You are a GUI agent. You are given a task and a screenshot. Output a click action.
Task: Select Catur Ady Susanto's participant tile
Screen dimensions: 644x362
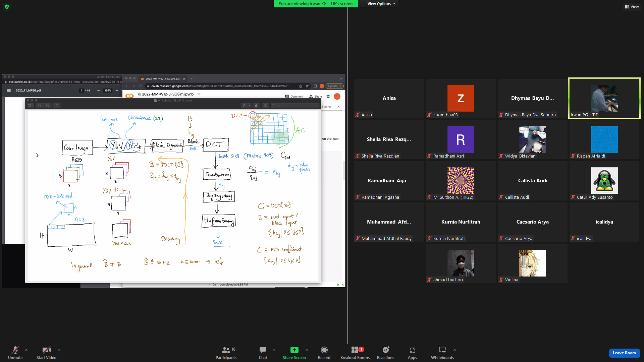(x=604, y=181)
